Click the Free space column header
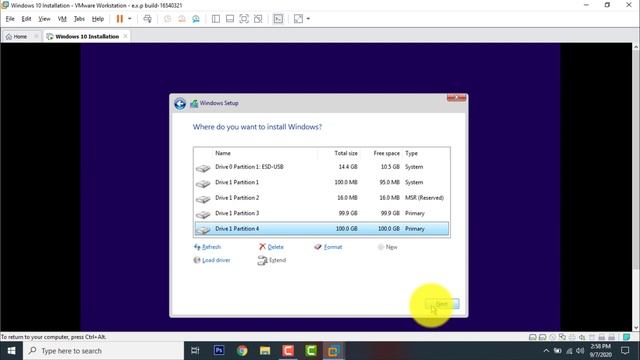 pyautogui.click(x=386, y=153)
